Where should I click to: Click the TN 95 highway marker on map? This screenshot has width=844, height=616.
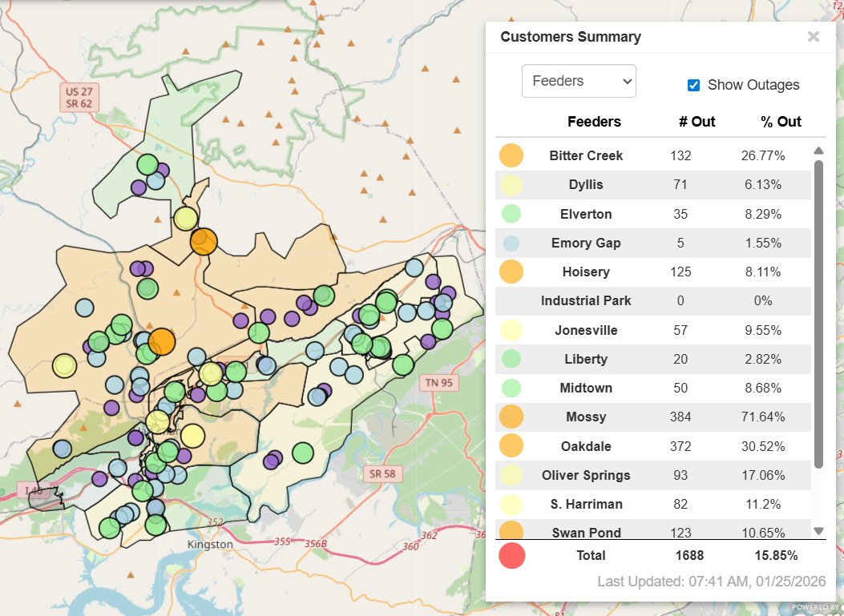point(439,383)
